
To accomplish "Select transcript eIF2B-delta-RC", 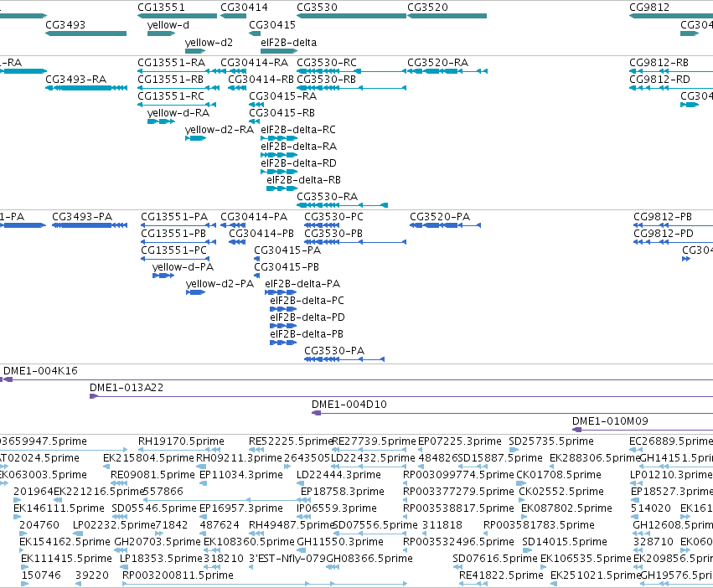I will click(298, 130).
